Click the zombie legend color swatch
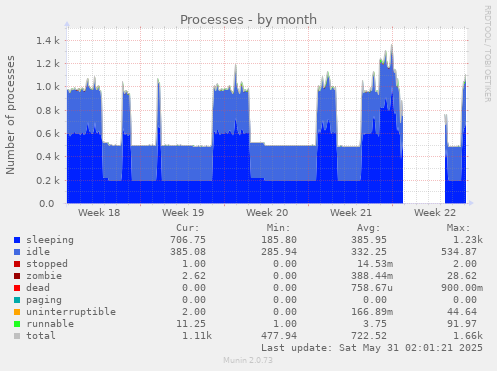 (x=17, y=276)
